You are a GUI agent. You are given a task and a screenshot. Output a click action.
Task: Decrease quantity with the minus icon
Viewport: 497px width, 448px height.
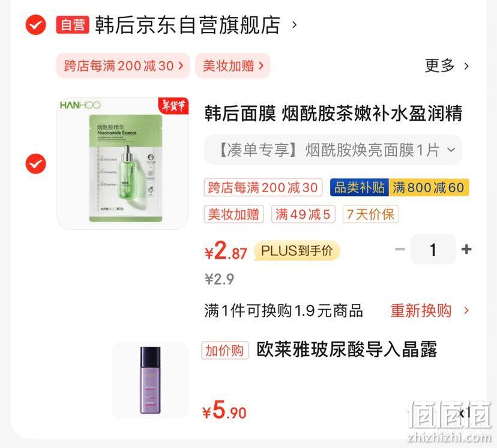[400, 249]
